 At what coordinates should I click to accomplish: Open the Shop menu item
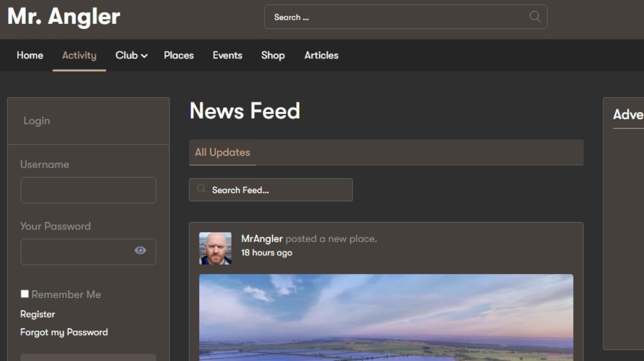[x=273, y=55]
